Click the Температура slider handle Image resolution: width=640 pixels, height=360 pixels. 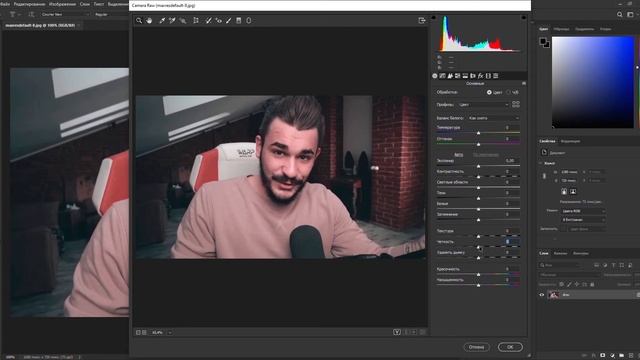[x=478, y=133]
